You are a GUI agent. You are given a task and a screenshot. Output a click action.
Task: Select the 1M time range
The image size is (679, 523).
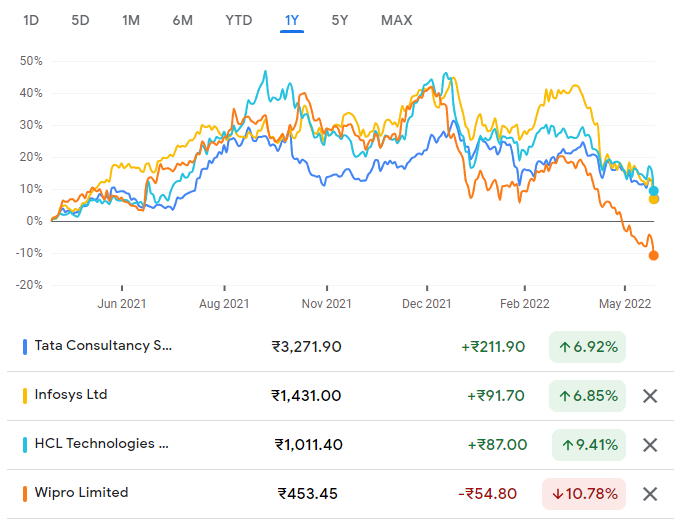click(131, 20)
